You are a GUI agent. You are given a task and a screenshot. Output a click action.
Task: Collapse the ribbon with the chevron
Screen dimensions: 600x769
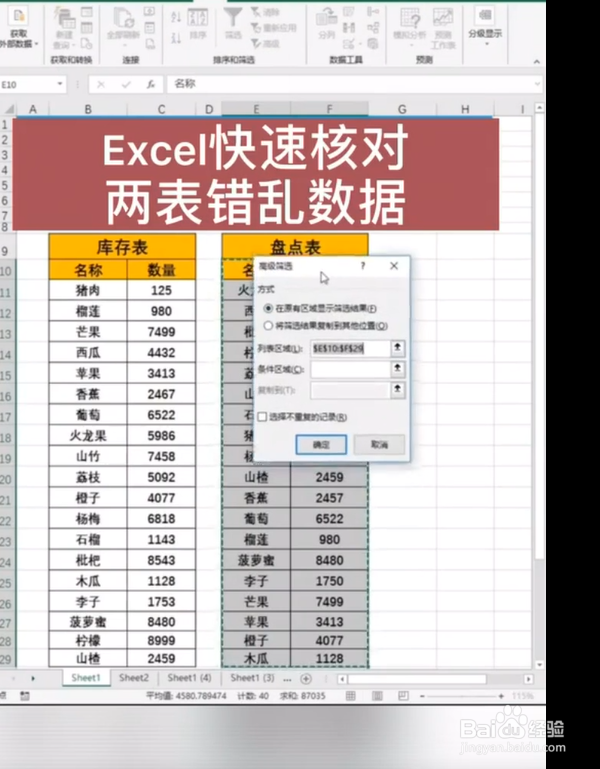click(x=537, y=61)
